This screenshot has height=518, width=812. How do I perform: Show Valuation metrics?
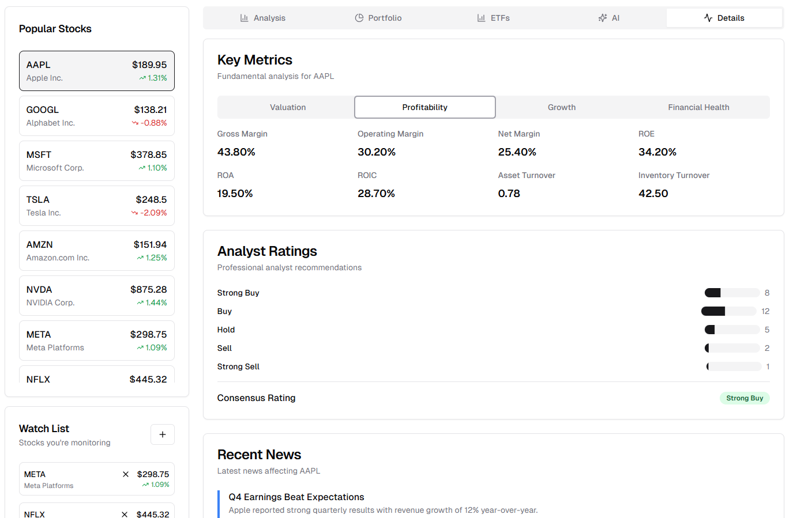[x=287, y=107]
